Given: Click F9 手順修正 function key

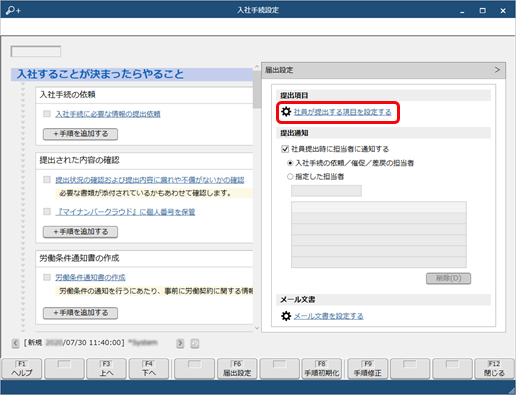Looking at the screenshot, I should coord(368,369).
